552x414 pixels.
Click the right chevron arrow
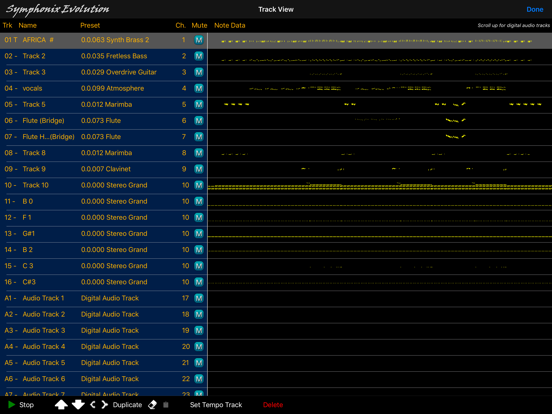tap(105, 405)
